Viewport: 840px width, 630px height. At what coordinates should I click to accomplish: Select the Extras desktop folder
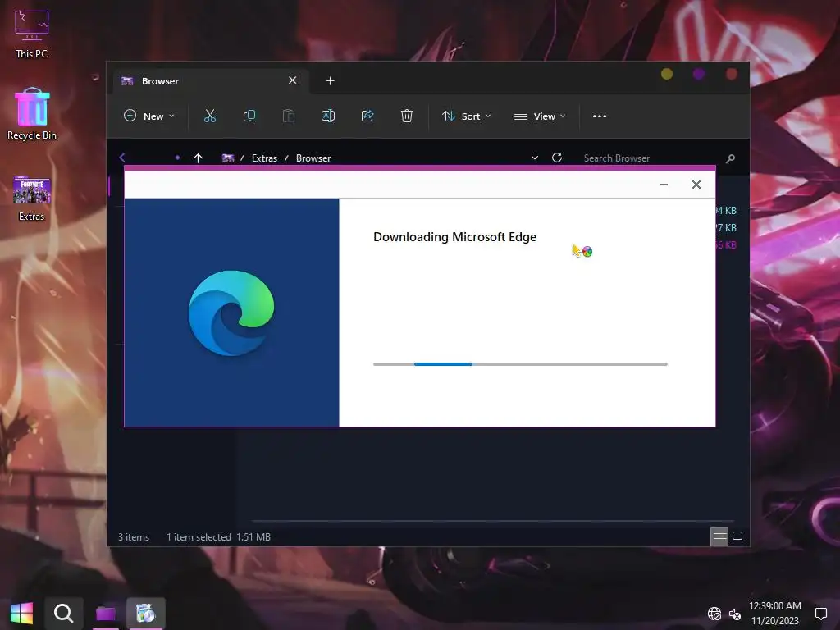pyautogui.click(x=32, y=199)
